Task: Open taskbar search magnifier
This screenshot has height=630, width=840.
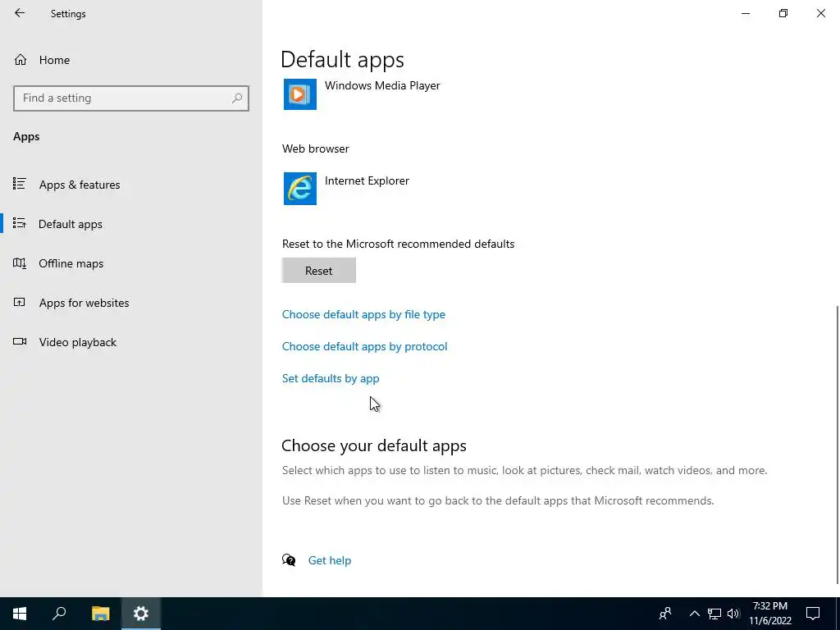Action: [x=59, y=614]
